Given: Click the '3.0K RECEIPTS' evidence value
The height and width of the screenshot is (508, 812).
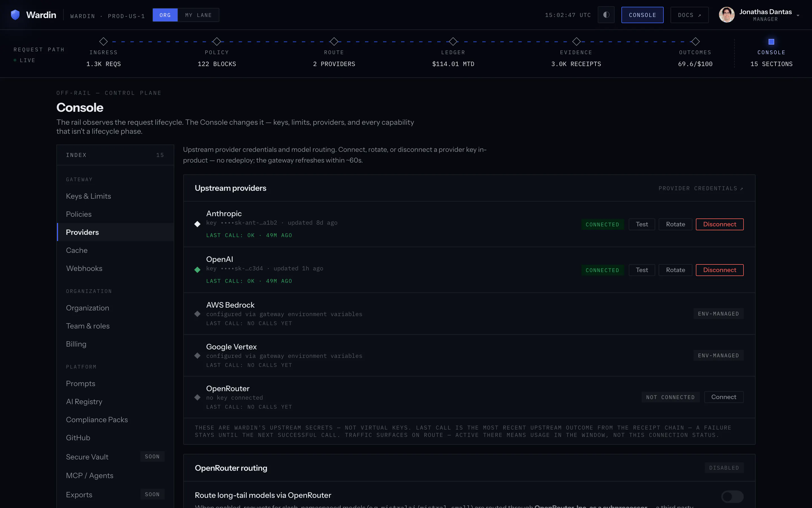Looking at the screenshot, I should click(576, 64).
